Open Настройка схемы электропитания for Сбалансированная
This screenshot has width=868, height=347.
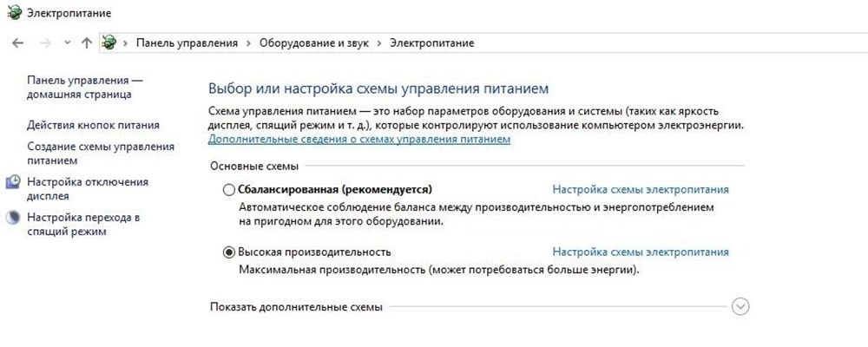pos(641,190)
